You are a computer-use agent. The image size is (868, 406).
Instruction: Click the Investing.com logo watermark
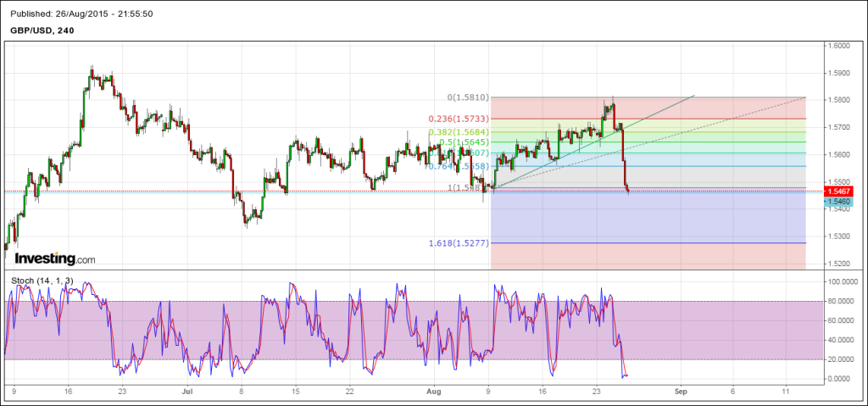pos(55,259)
